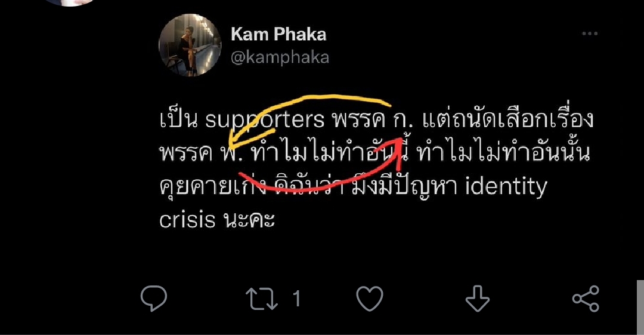Click the Thai text 'คุยคายเก่ง' in the tweet
Image resolution: width=644 pixels, height=335 pixels.
(213, 186)
